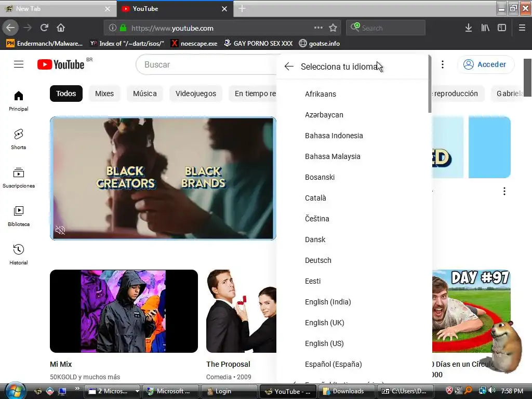
Task: Unmute the Black Creators video ad
Action: coord(60,230)
